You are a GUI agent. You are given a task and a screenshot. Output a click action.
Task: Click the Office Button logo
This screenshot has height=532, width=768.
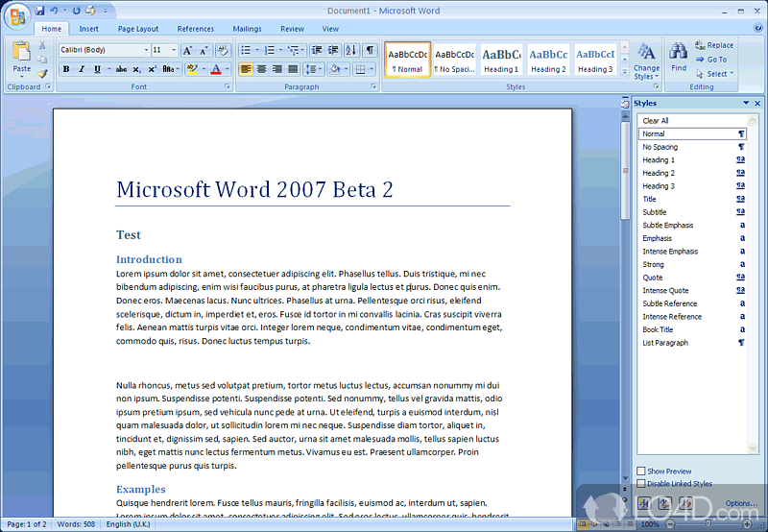pyautogui.click(x=17, y=16)
